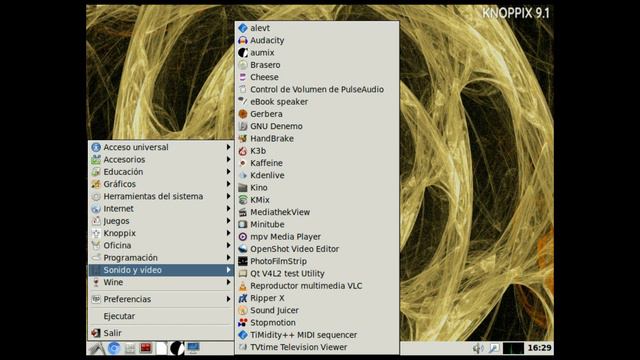Choose Salir to log out

pos(161,333)
